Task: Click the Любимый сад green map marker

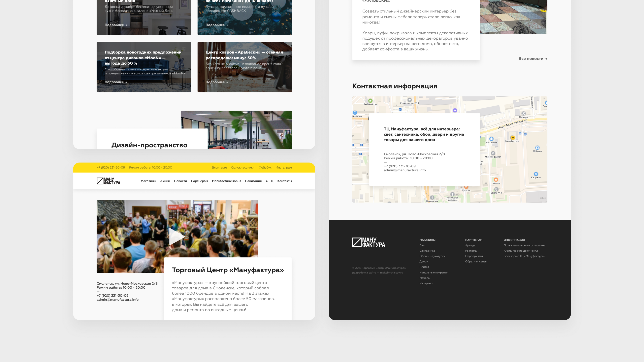Action: 370,101
